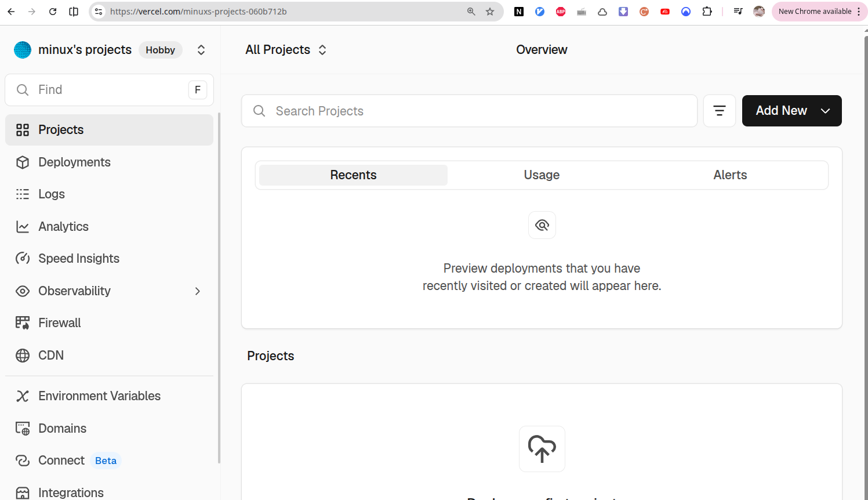This screenshot has width=868, height=500.
Task: Expand the Observability submenu arrow
Action: tap(198, 291)
